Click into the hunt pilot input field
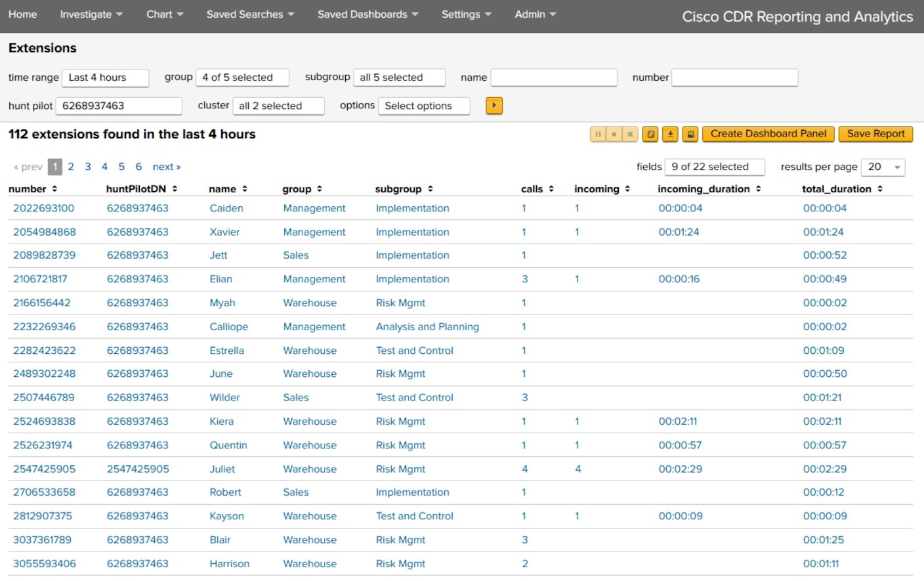 tap(119, 106)
